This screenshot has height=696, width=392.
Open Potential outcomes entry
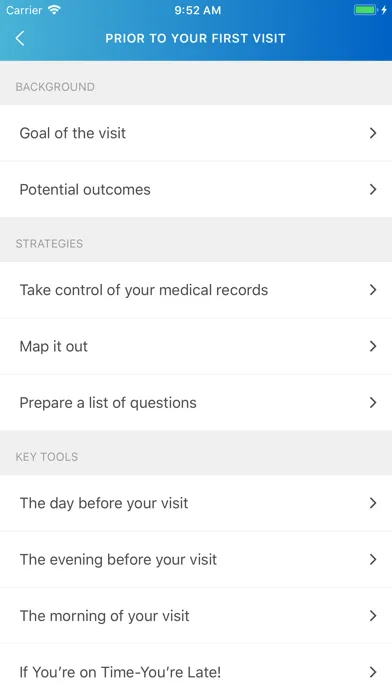tap(196, 190)
